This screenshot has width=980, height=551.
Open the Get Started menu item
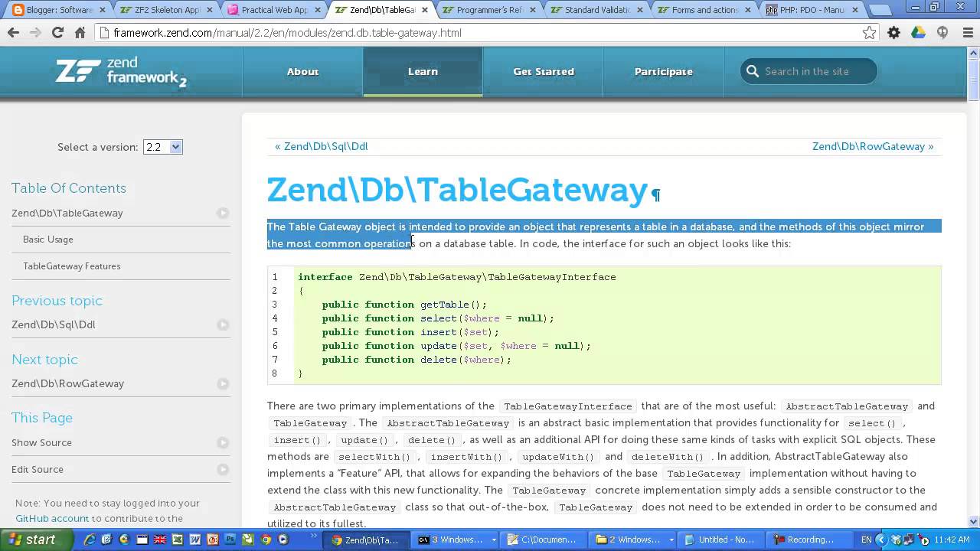point(543,72)
